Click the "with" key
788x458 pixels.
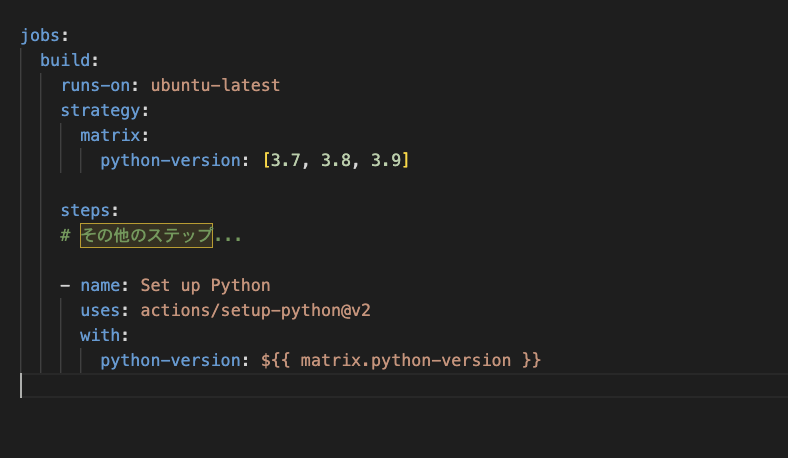tap(100, 335)
